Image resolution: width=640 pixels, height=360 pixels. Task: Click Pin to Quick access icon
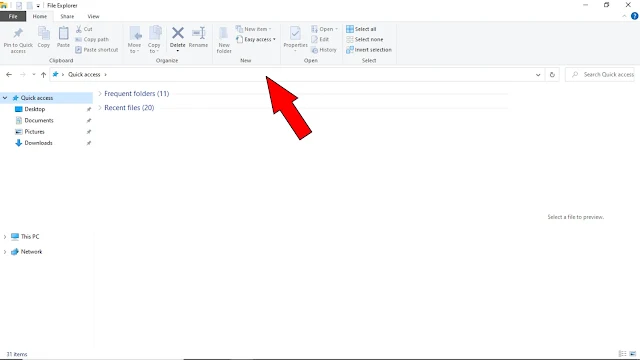(x=18, y=33)
